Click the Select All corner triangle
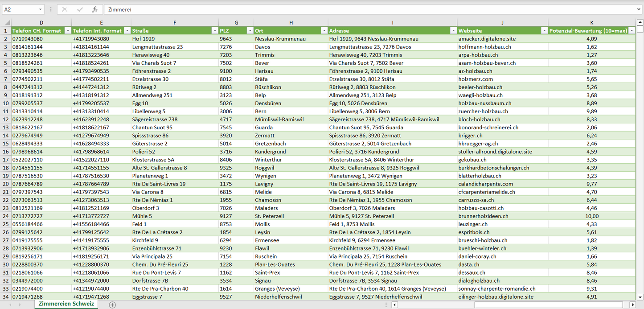The height and width of the screenshot is (309, 644). click(7, 23)
